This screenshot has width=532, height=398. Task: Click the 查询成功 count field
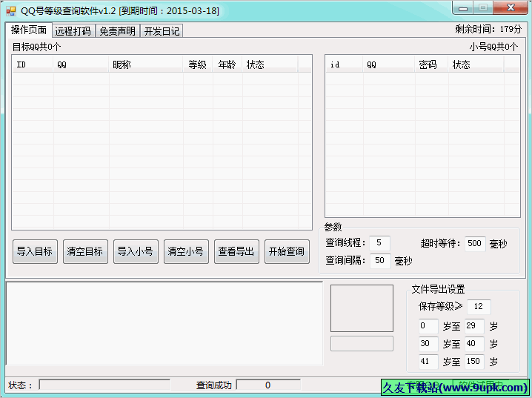268,385
